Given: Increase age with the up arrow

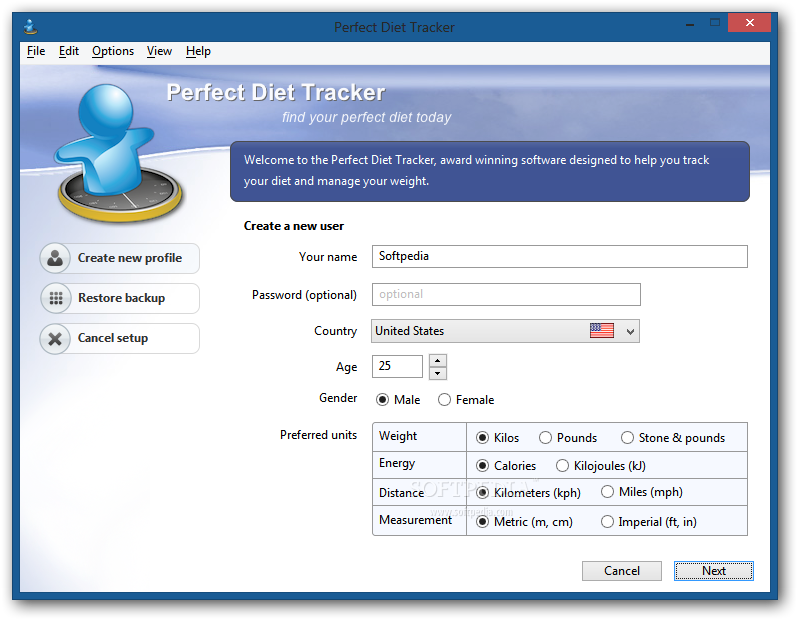Looking at the screenshot, I should (438, 360).
